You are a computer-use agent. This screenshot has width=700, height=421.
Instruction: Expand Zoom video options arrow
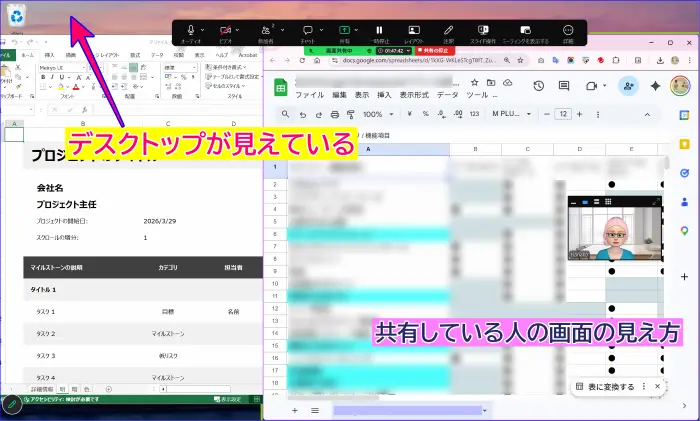coord(237,30)
